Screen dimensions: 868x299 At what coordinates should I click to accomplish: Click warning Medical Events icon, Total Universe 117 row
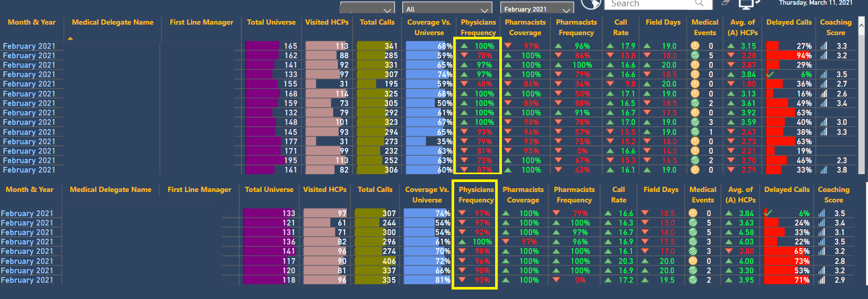tap(693, 261)
